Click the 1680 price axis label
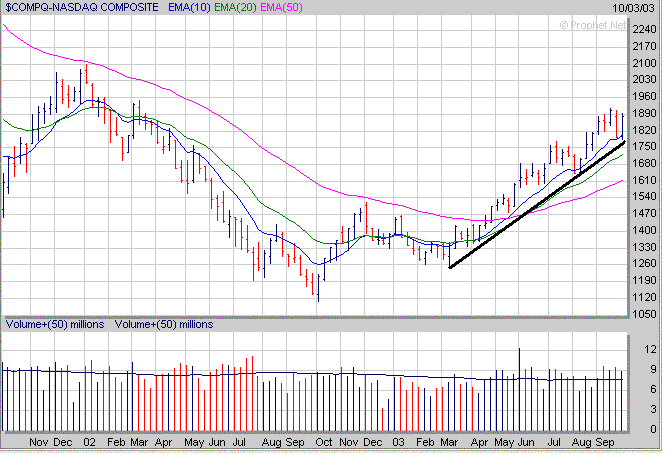Image resolution: width=665 pixels, height=455 pixels. tap(644, 163)
